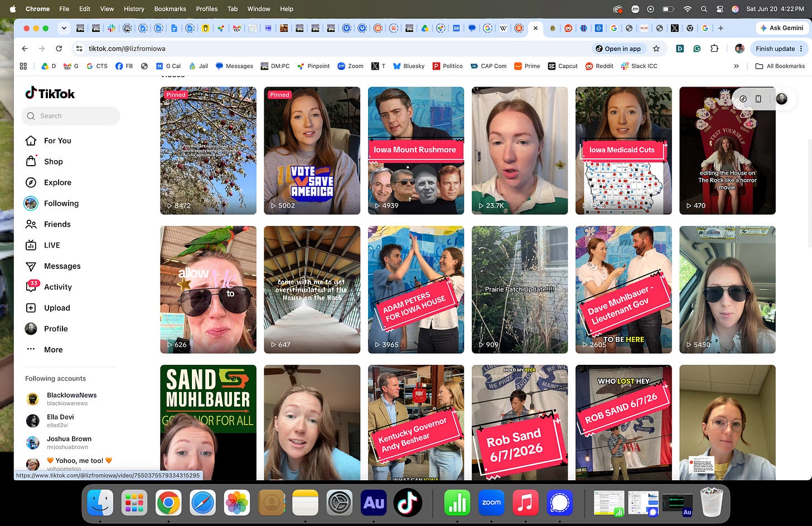
Task: Open the Slack ICC bookmark
Action: [x=639, y=66]
